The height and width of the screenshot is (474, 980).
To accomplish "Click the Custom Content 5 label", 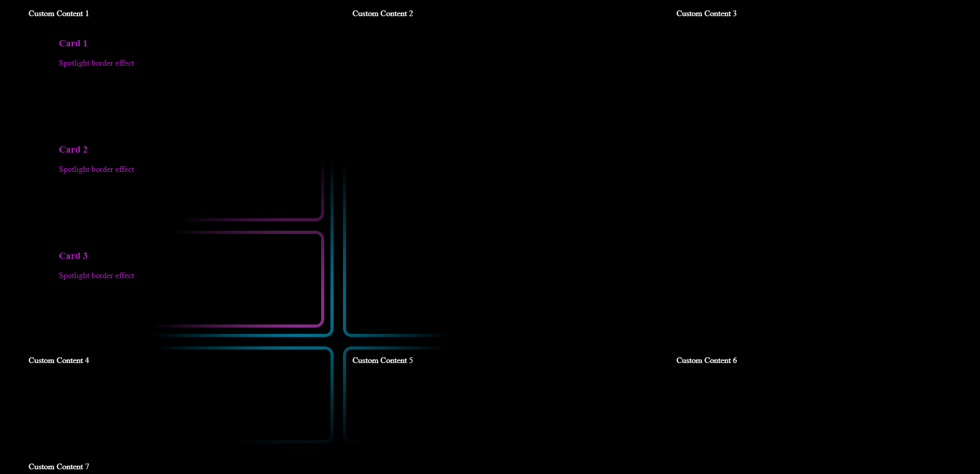I will (x=383, y=360).
